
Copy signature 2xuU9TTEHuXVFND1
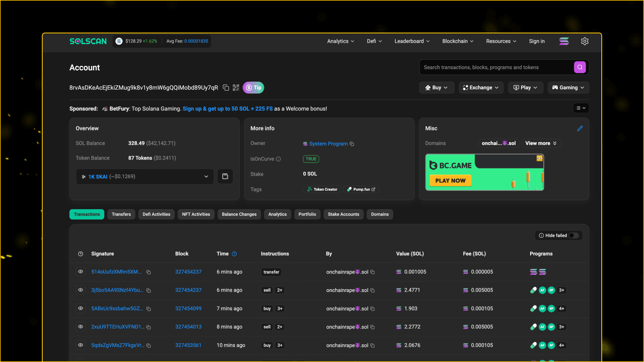pyautogui.click(x=149, y=327)
